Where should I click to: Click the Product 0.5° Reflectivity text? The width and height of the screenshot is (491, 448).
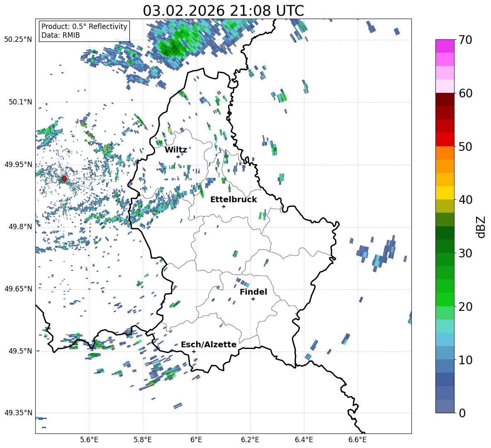click(x=84, y=27)
